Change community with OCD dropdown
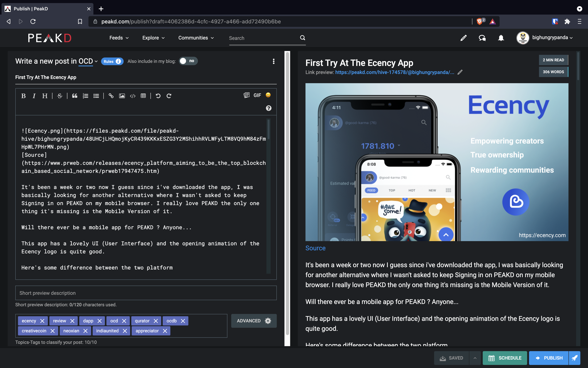Screen dimensions: 588x368 click(88, 61)
